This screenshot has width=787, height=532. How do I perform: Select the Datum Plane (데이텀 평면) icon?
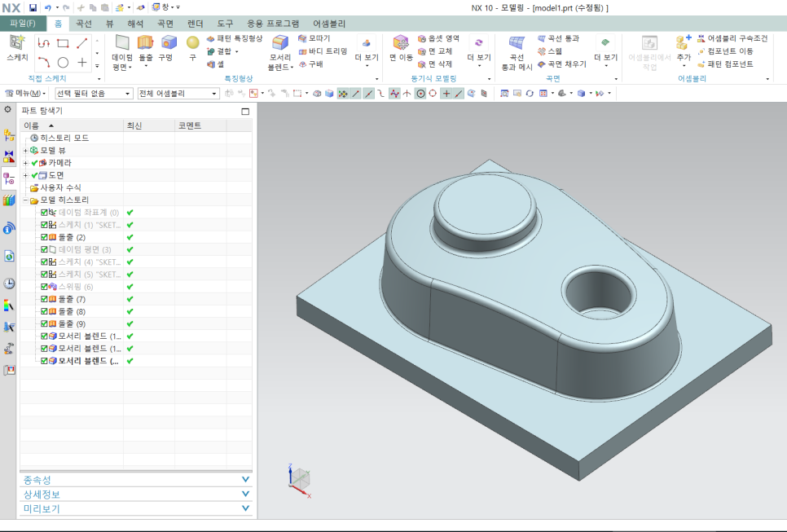click(x=122, y=42)
